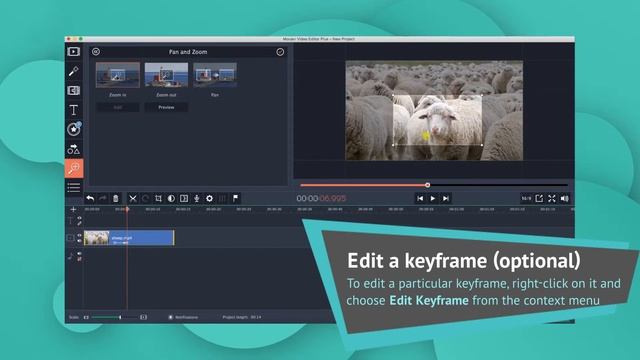Viewport: 640px width, 360px height.
Task: Select the Pan preset thumbnail
Action: tap(215, 75)
